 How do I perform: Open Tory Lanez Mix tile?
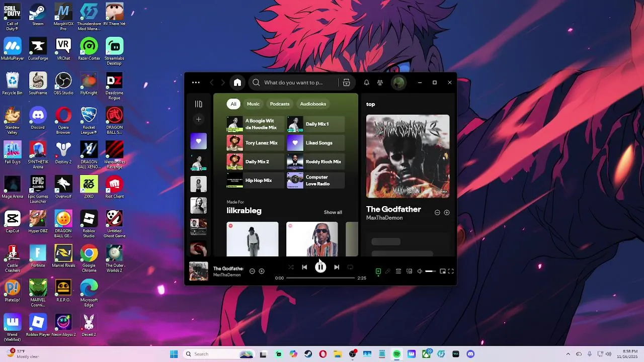click(x=256, y=143)
